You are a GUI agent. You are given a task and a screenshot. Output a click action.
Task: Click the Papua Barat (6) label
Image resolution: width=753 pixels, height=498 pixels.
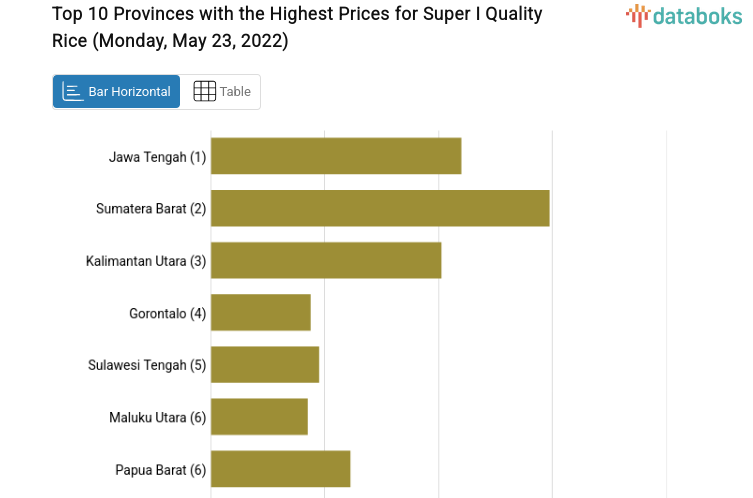point(160,469)
